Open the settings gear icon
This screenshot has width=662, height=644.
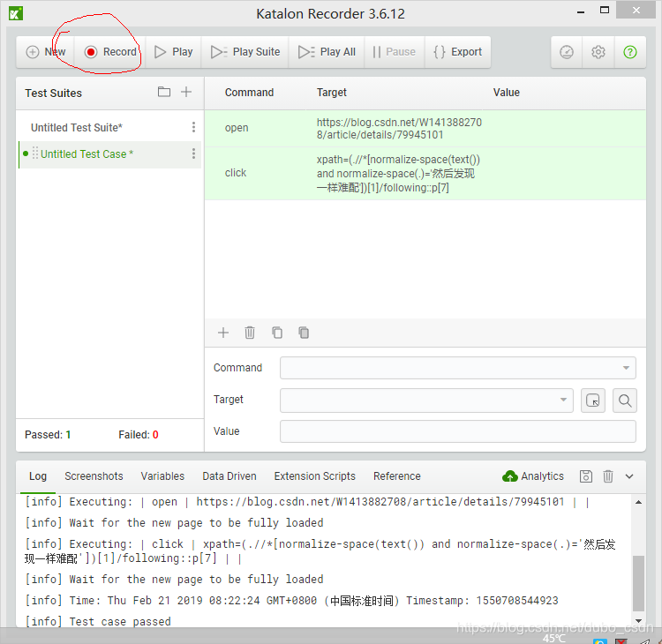pos(598,52)
